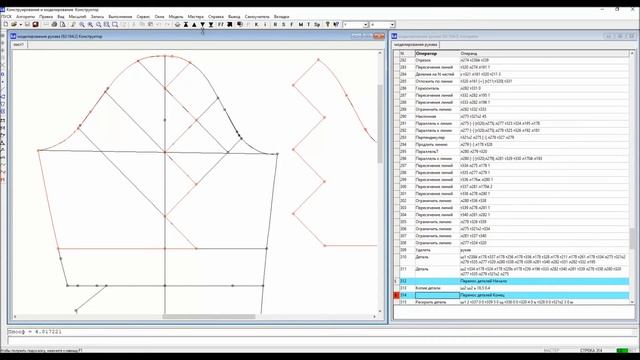Click the Операнд column header
The height and width of the screenshot is (360, 640).
coord(544,53)
